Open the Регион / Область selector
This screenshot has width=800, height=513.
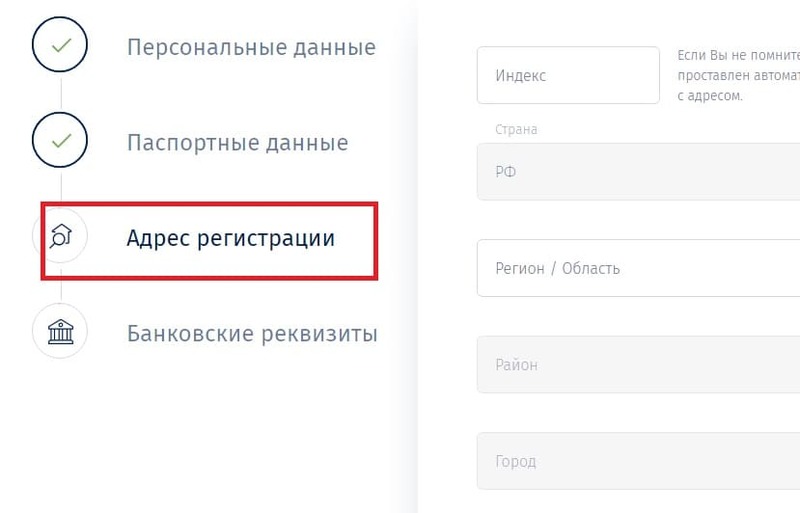(x=640, y=268)
